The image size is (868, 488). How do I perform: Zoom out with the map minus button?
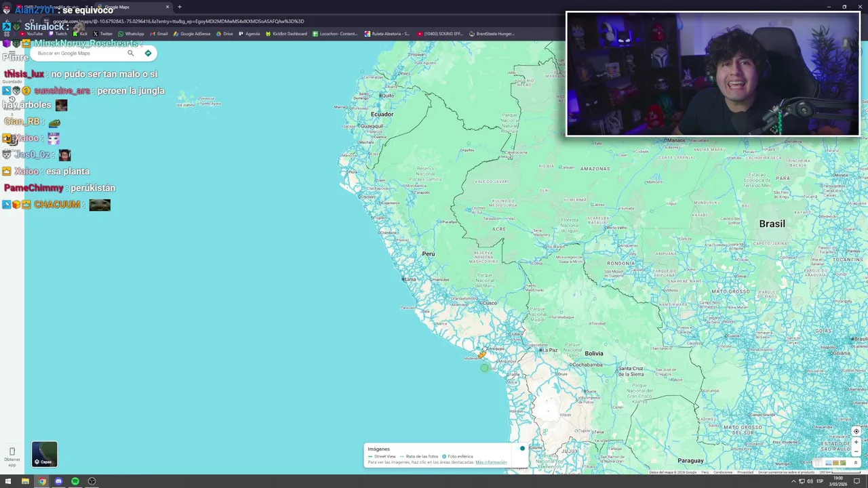tap(856, 451)
